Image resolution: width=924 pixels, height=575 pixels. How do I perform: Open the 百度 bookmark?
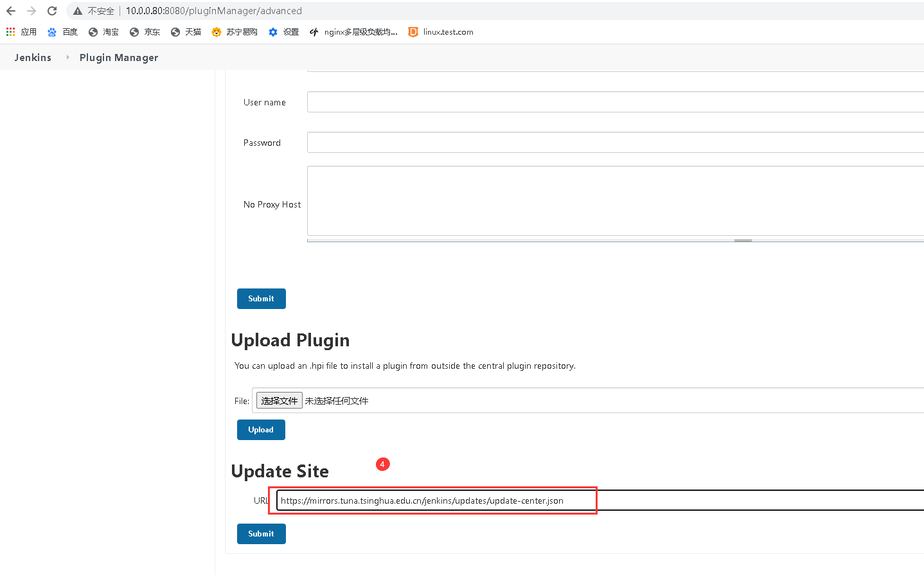click(x=62, y=31)
